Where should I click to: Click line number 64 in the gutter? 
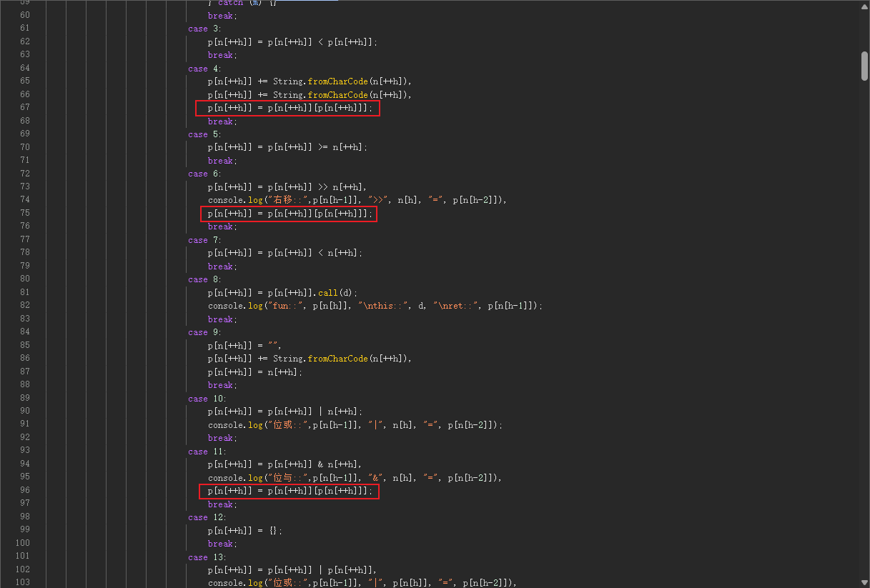click(x=25, y=69)
